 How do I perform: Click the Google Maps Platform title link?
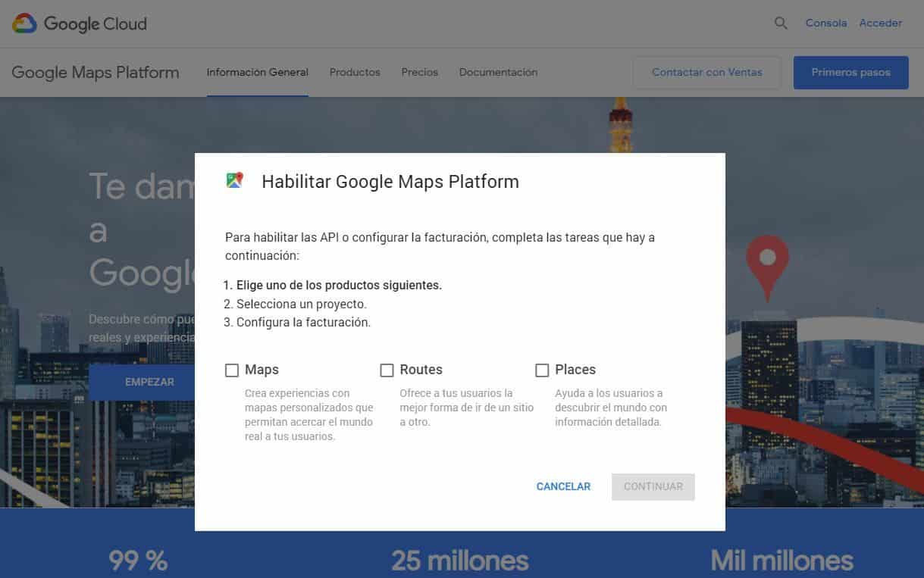pos(95,72)
